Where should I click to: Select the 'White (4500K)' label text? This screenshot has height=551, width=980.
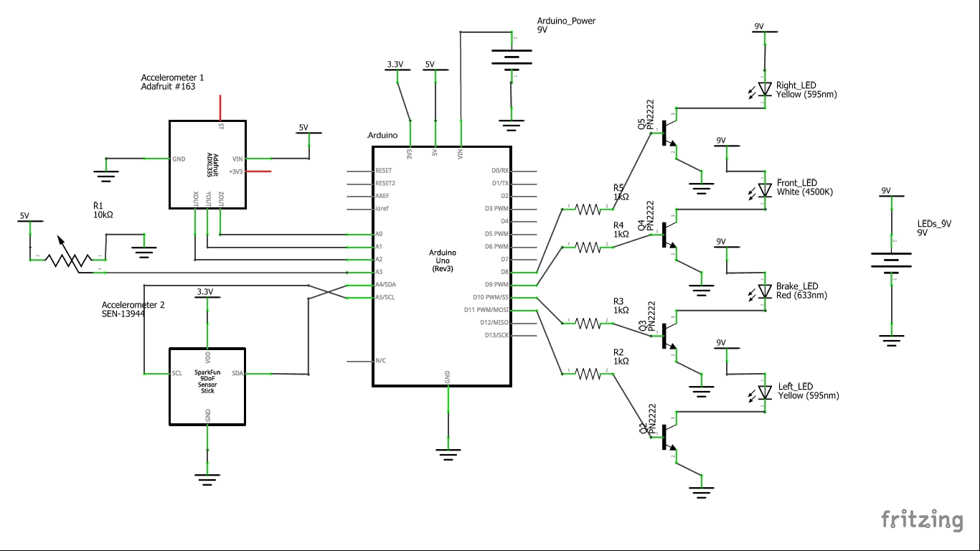[805, 192]
